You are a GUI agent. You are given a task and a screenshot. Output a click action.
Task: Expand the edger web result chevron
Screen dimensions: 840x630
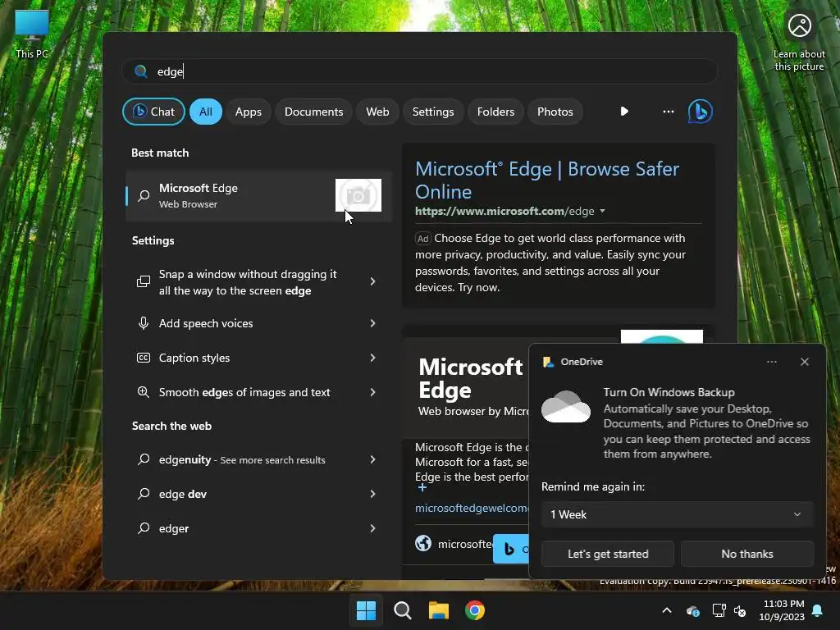pos(373,528)
